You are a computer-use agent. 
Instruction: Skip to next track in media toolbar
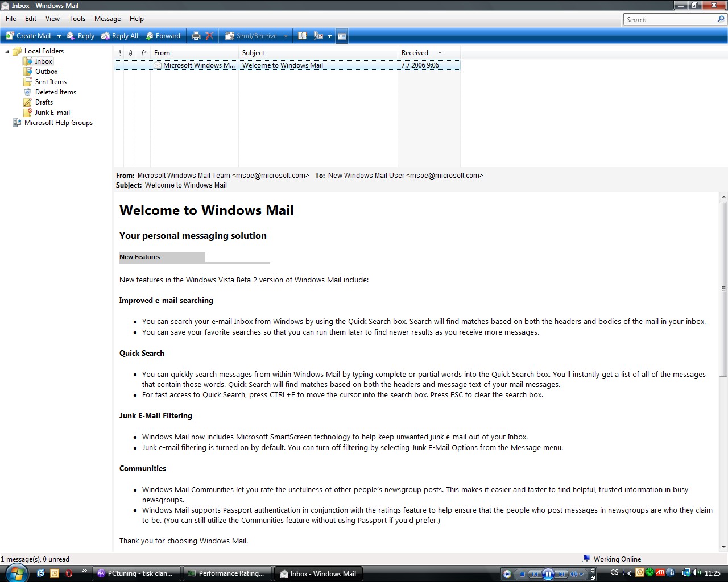(x=561, y=574)
